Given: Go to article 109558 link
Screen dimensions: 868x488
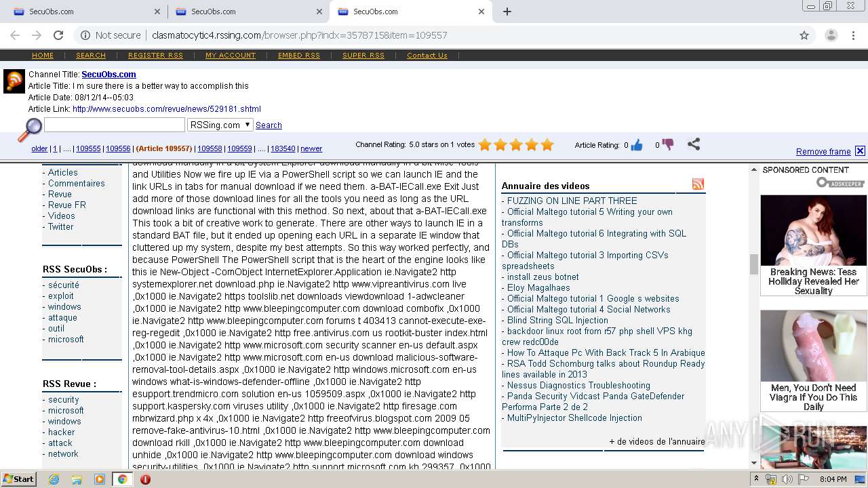Looking at the screenshot, I should click(x=210, y=148).
